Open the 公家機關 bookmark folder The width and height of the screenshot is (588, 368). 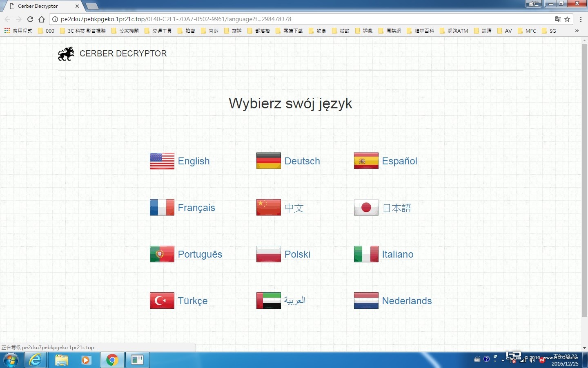125,31
